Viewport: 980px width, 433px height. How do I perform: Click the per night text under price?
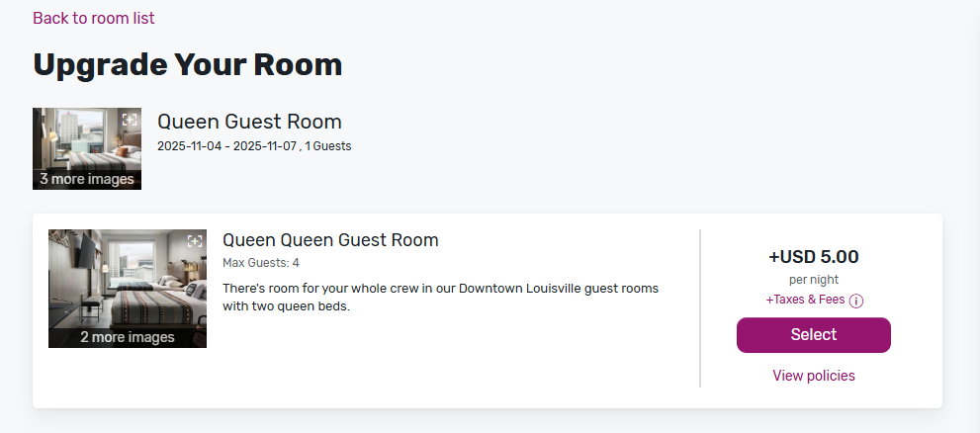(814, 280)
